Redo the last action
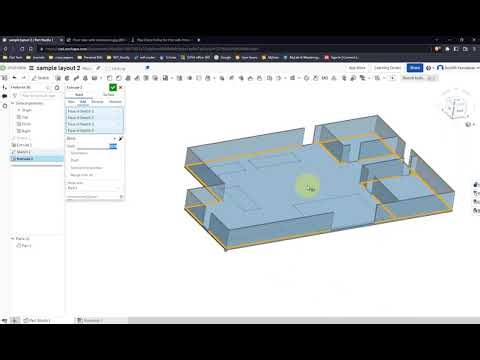480x360 pixels. 23,78
